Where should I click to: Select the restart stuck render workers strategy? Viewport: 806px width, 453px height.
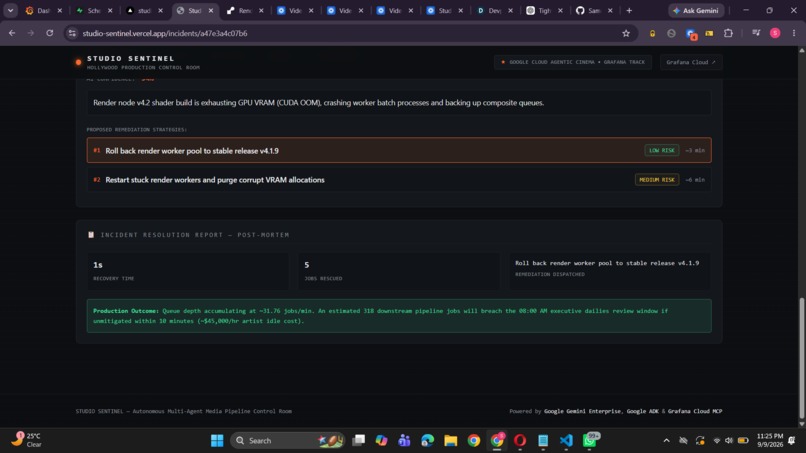[x=399, y=179]
